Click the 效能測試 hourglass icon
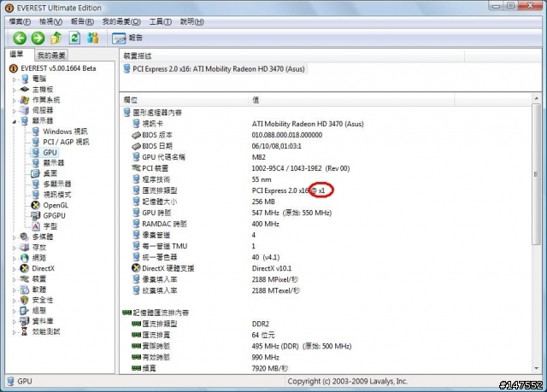Image resolution: width=547 pixels, height=392 pixels. pos(24,331)
